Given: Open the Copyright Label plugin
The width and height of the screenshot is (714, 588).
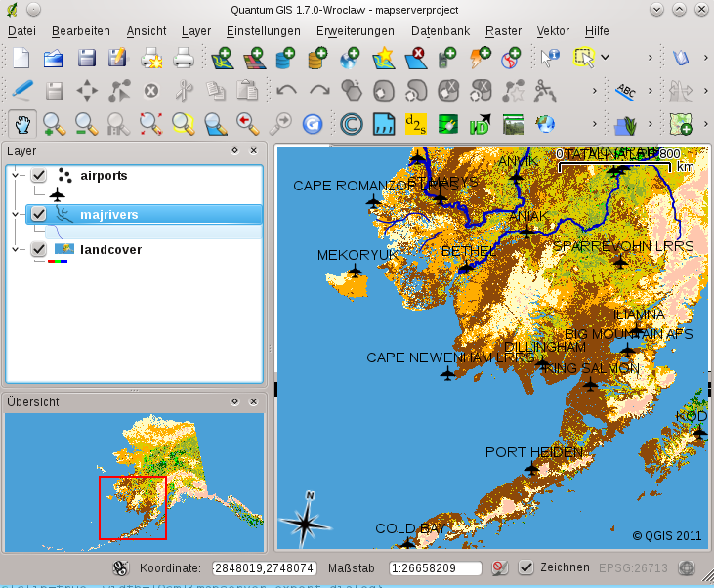Looking at the screenshot, I should coord(352,124).
